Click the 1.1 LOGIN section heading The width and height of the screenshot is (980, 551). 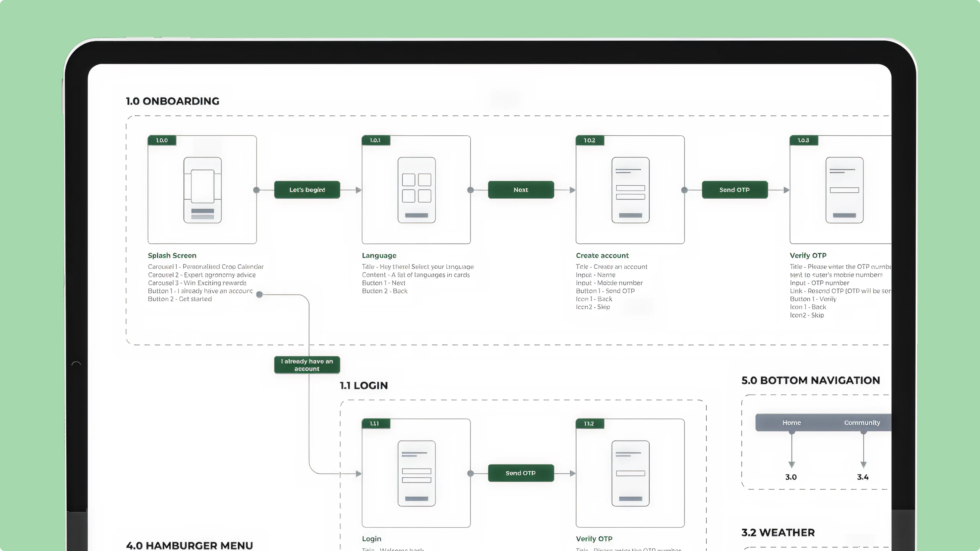[x=364, y=386]
